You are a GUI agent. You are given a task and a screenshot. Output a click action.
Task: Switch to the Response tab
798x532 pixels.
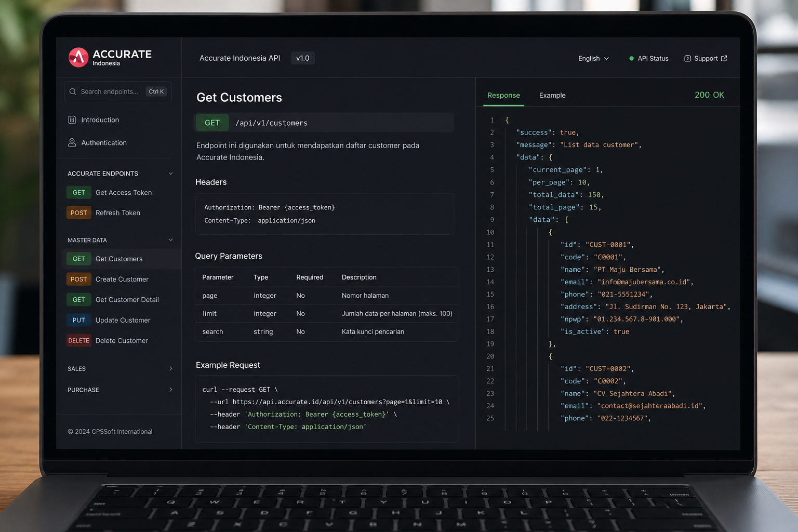(x=503, y=96)
